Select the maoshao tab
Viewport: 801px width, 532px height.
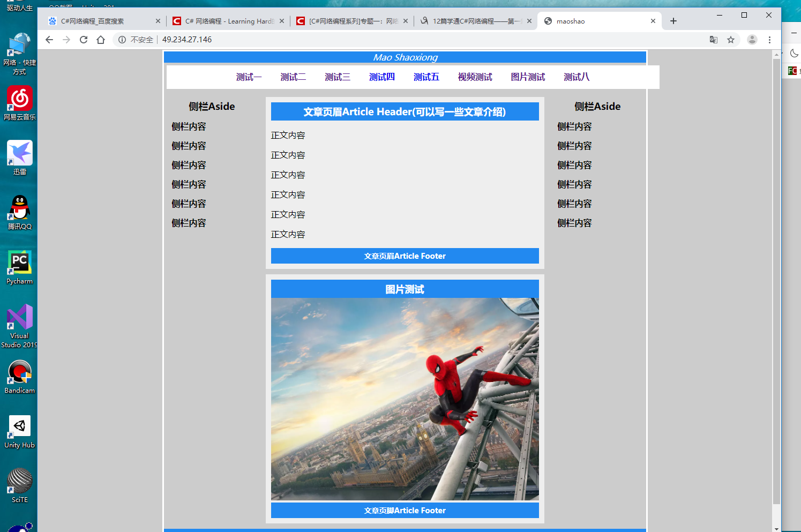click(x=600, y=21)
